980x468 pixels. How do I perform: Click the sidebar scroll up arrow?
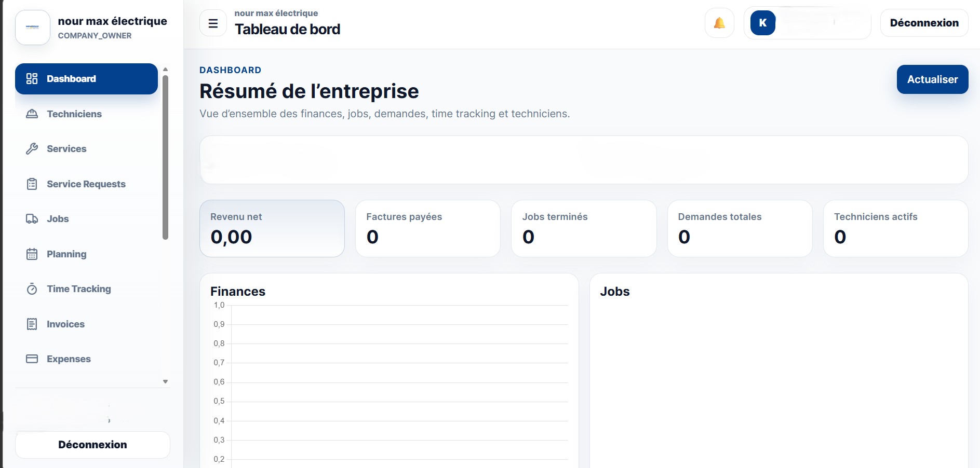click(165, 69)
